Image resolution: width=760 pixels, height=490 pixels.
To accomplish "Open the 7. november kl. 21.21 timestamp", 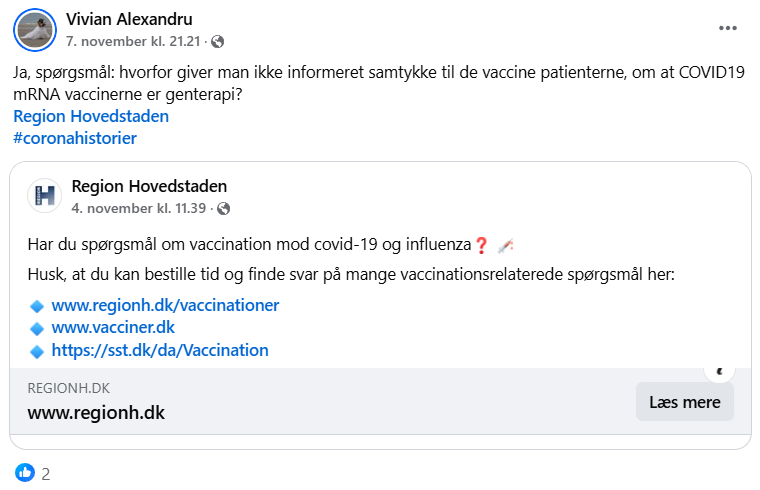I will coord(133,42).
